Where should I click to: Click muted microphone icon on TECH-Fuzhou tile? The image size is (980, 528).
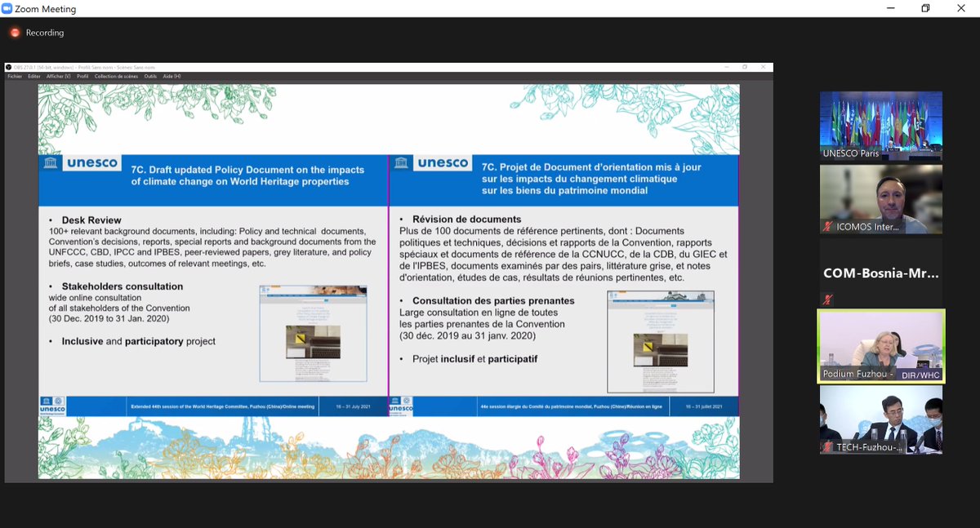click(x=828, y=447)
